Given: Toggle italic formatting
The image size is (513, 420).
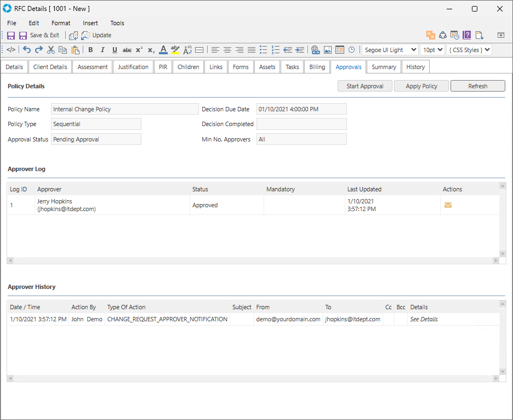Looking at the screenshot, I should click(x=102, y=50).
